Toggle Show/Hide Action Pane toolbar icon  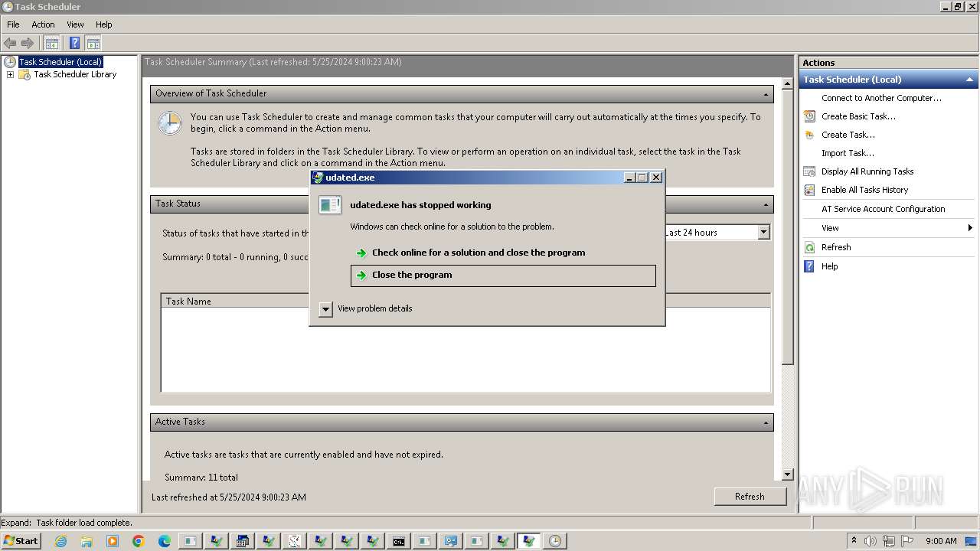(x=93, y=43)
